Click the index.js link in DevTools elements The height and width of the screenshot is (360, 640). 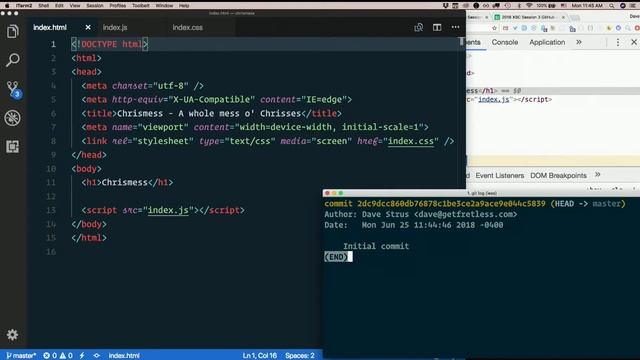493,99
